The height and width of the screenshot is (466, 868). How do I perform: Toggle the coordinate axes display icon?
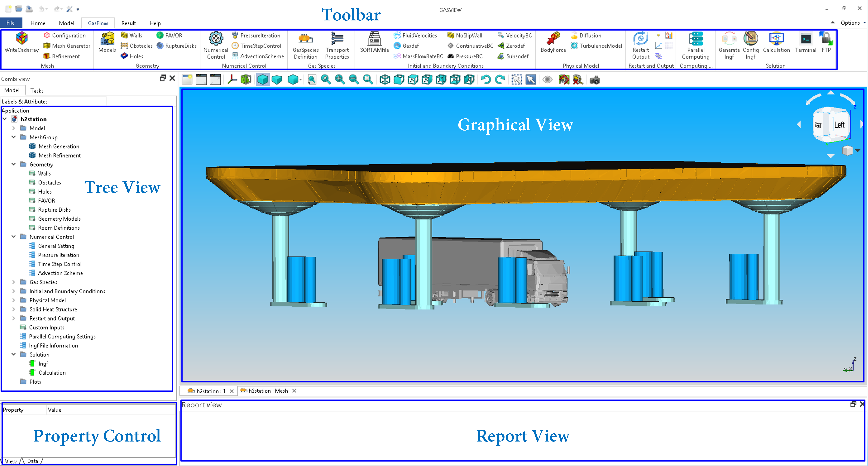click(x=232, y=80)
